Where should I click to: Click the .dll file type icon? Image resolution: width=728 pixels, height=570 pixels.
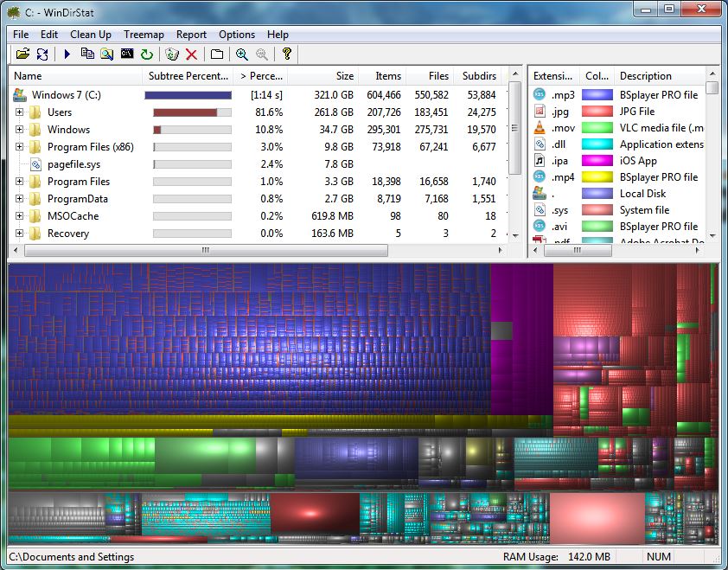tap(540, 144)
